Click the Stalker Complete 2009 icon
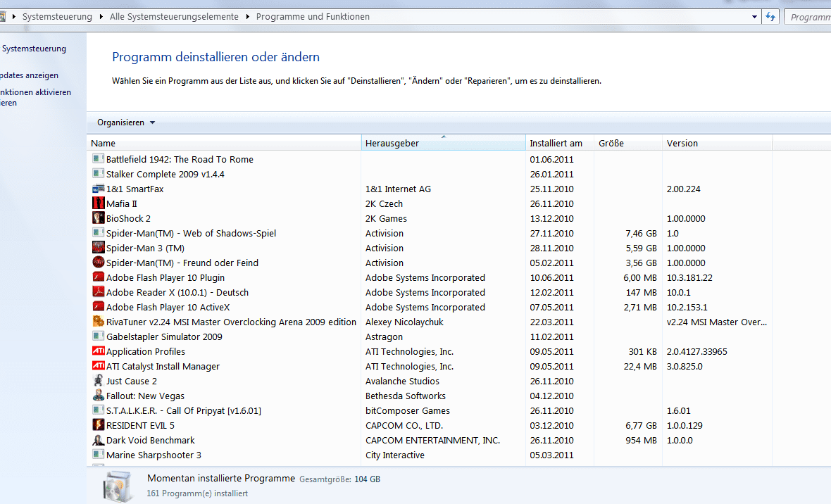831x504 pixels. pos(98,173)
